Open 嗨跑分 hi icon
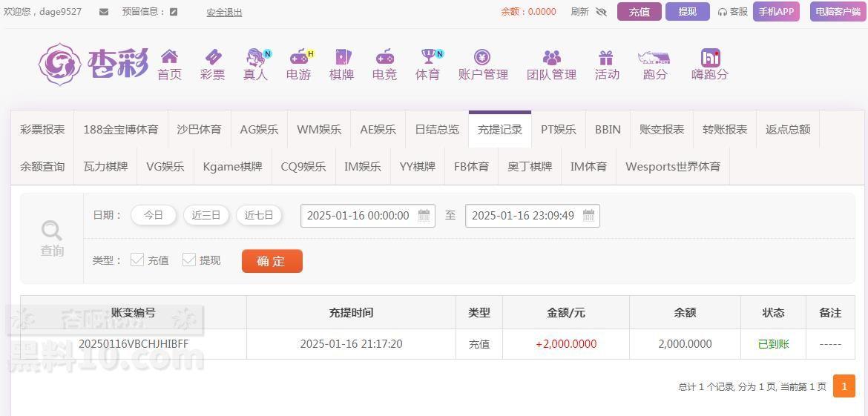Screen dimensions: 868x416 click(x=710, y=58)
